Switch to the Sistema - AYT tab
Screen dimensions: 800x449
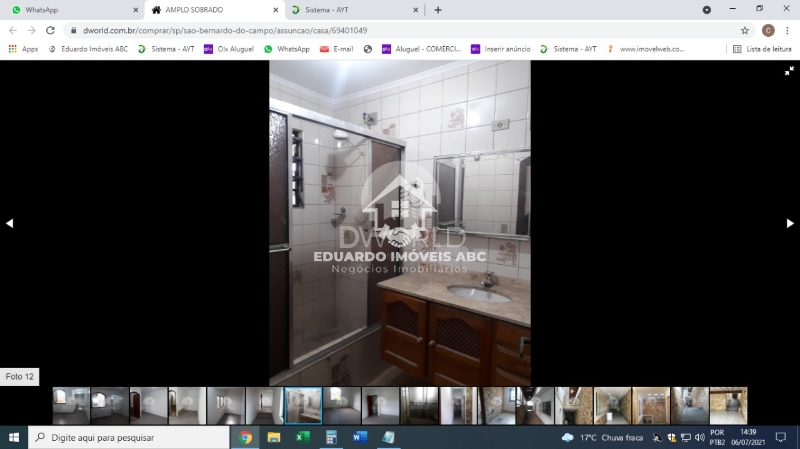[x=355, y=10]
